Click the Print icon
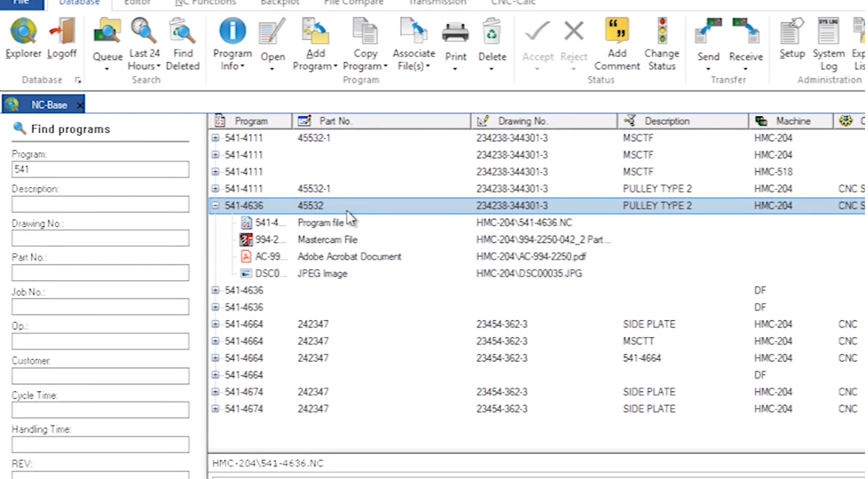 455,33
